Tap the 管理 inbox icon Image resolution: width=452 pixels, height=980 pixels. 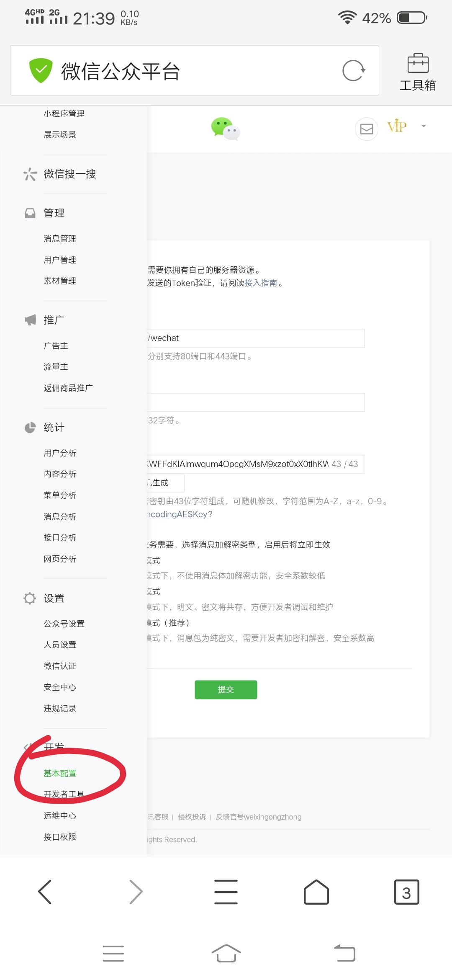coord(30,213)
